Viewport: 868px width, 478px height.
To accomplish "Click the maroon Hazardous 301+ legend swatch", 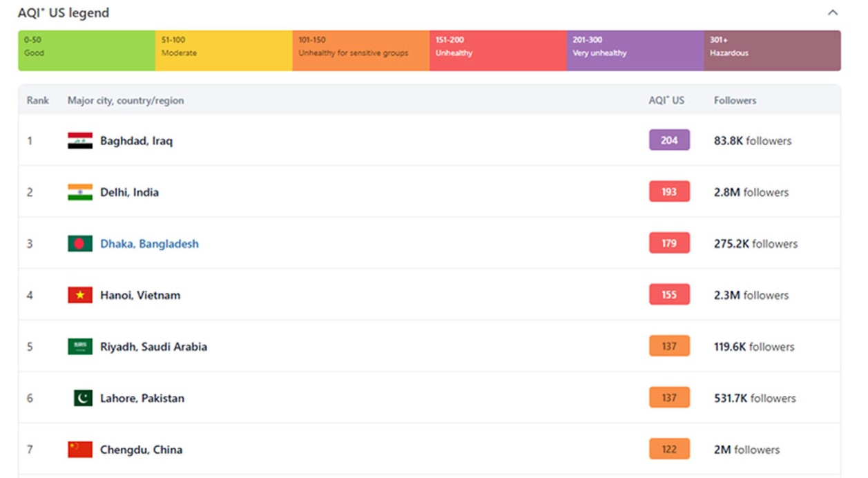I will [773, 50].
